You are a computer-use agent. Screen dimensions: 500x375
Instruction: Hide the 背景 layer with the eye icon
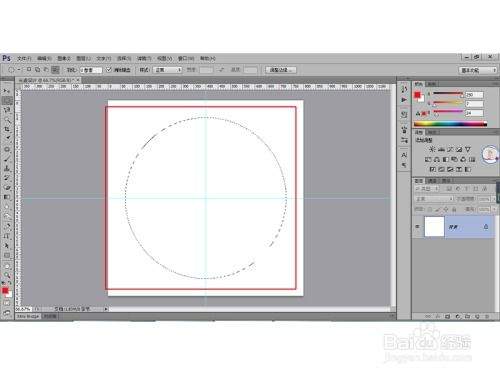click(x=417, y=227)
